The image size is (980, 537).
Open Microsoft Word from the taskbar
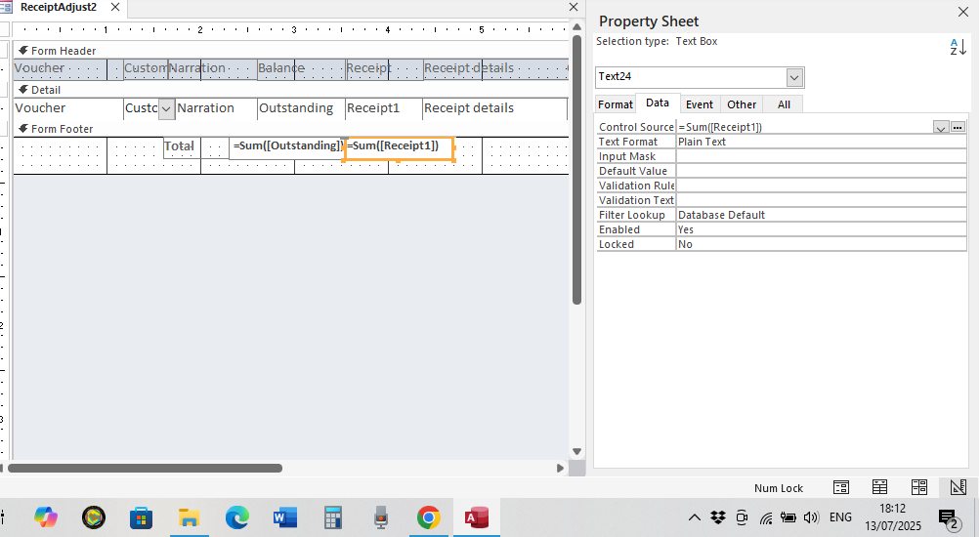click(x=285, y=517)
